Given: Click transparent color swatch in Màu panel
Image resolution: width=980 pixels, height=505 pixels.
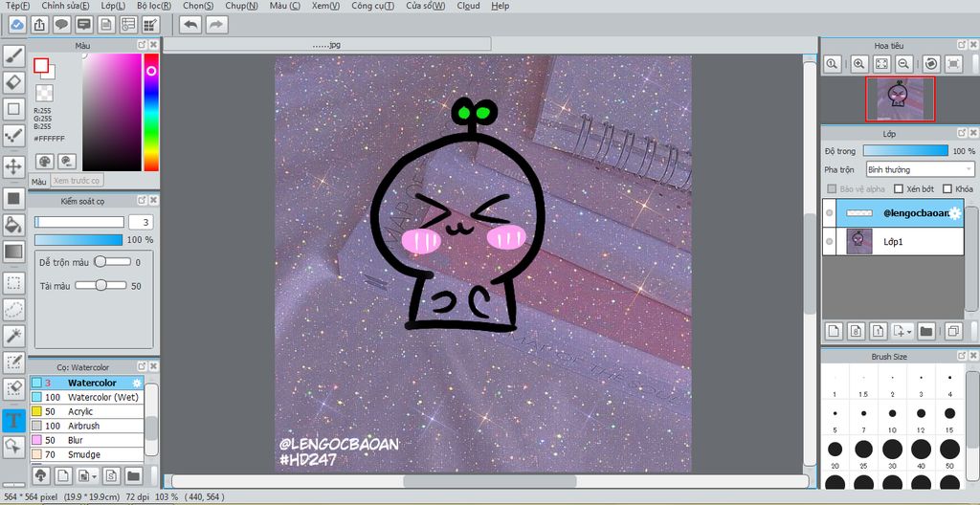Looking at the screenshot, I should click(44, 93).
